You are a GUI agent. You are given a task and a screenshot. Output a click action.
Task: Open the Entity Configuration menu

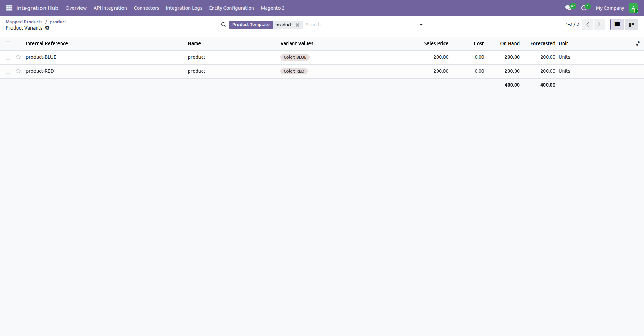point(231,8)
